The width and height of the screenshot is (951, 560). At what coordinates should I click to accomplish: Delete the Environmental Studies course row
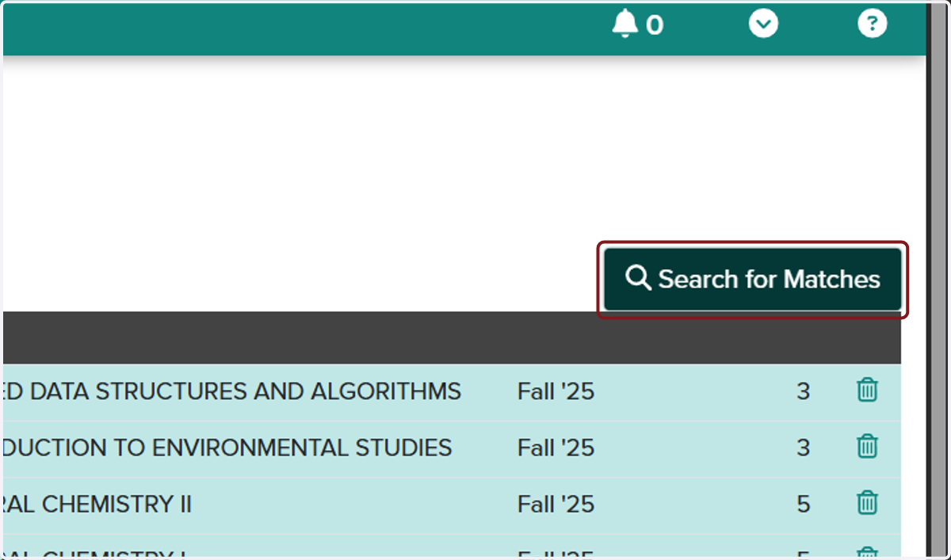tap(868, 447)
